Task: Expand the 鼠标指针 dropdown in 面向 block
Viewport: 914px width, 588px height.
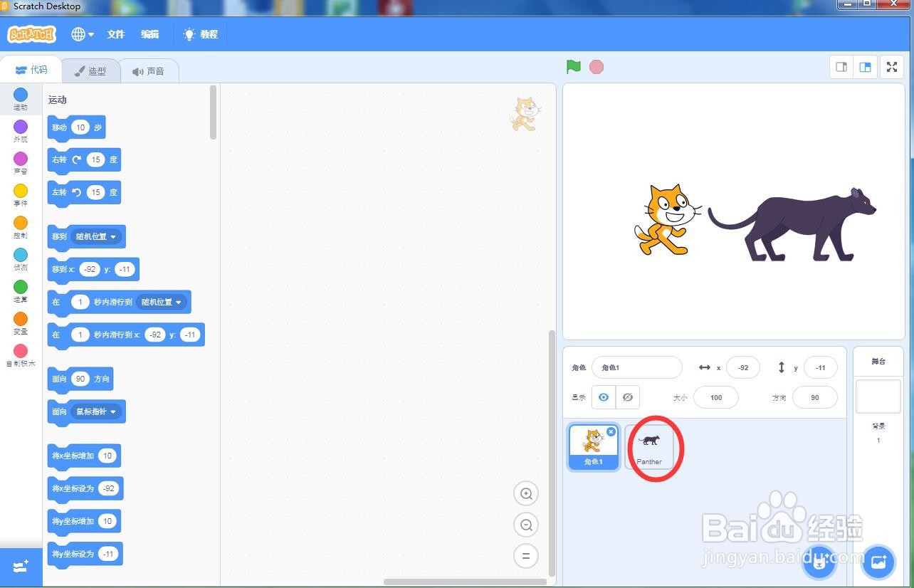Action: [x=95, y=411]
